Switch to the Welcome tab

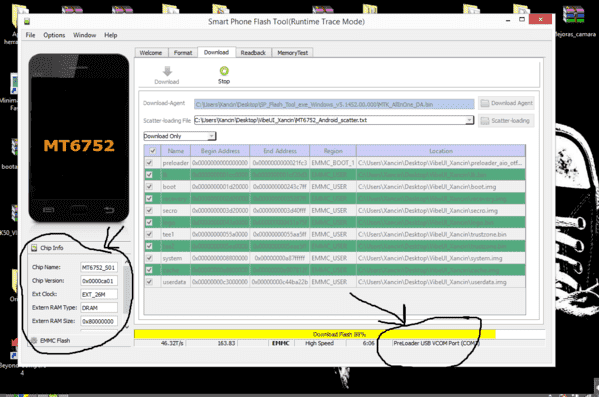[x=151, y=53]
